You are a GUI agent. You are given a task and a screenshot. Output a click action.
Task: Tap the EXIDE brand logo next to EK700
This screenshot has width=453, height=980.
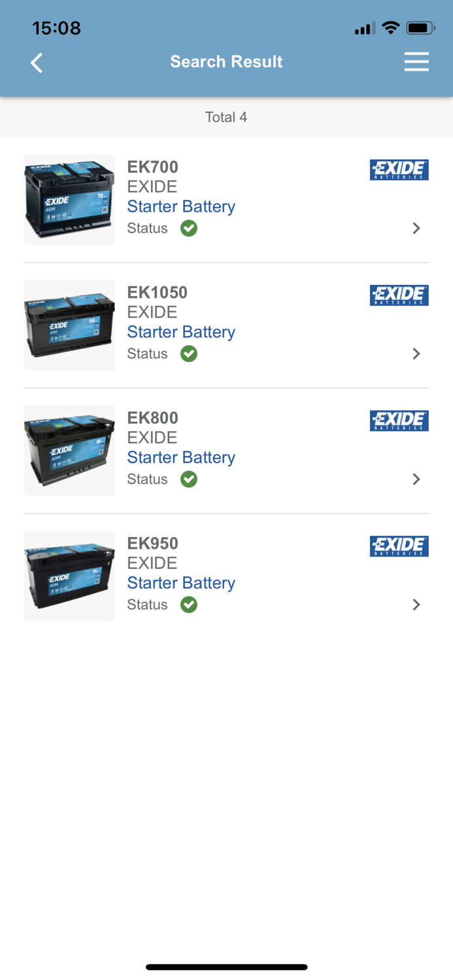[399, 169]
